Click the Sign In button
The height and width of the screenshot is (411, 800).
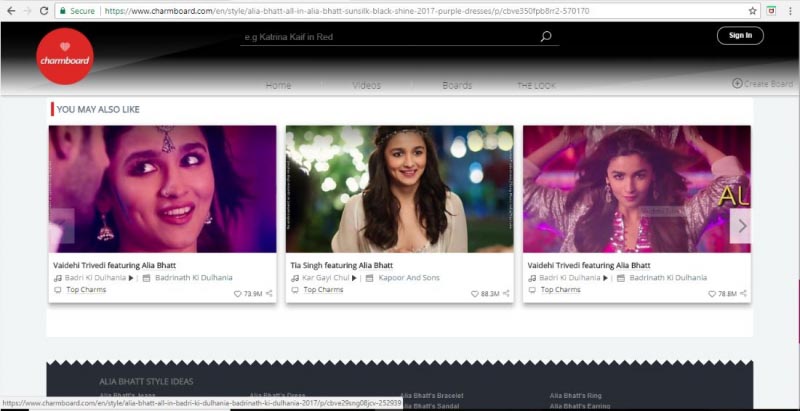pos(740,36)
